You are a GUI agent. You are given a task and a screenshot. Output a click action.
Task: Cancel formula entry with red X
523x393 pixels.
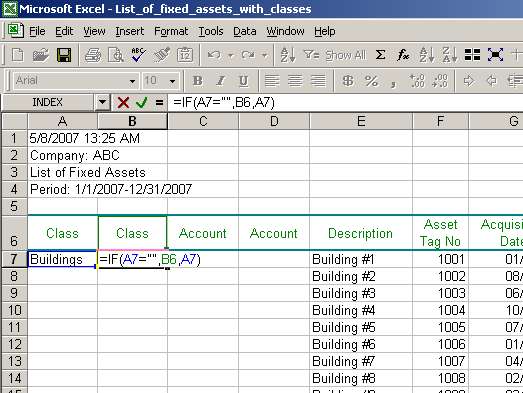pyautogui.click(x=123, y=102)
